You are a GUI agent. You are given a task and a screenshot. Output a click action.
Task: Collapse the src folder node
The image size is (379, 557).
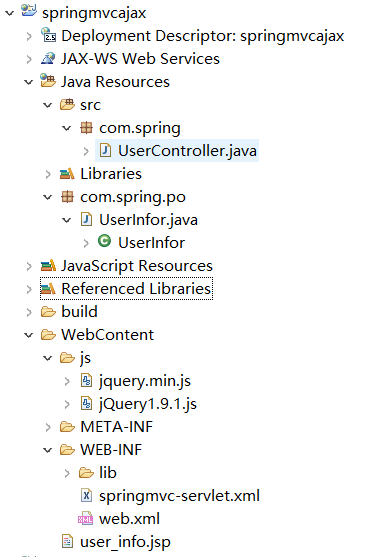pos(48,105)
